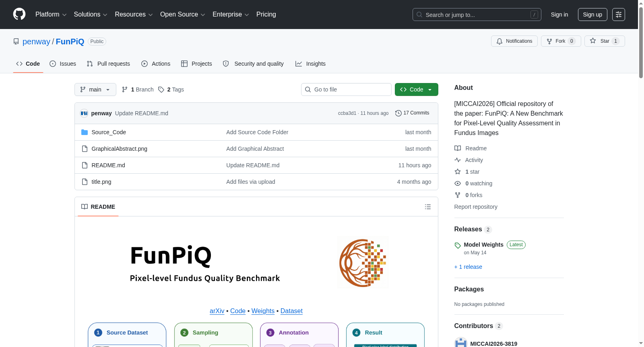Click the Model Weights release tag icon

tap(458, 245)
